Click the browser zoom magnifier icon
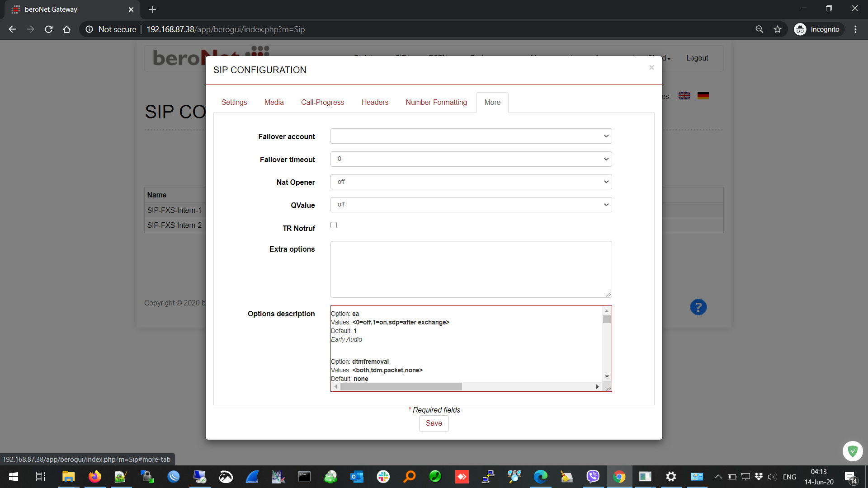The width and height of the screenshot is (868, 488). point(759,29)
